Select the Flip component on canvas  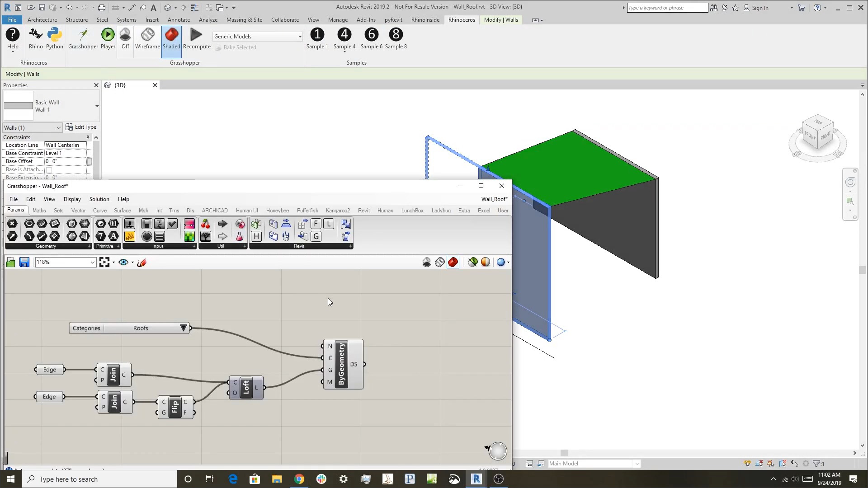(175, 408)
